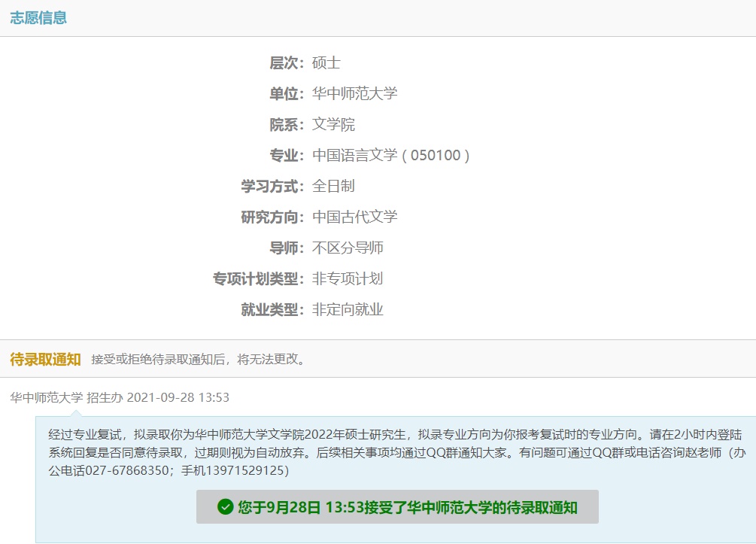Click the label '单位：'
Image resolution: width=756 pixels, height=544 pixels.
[x=287, y=93]
